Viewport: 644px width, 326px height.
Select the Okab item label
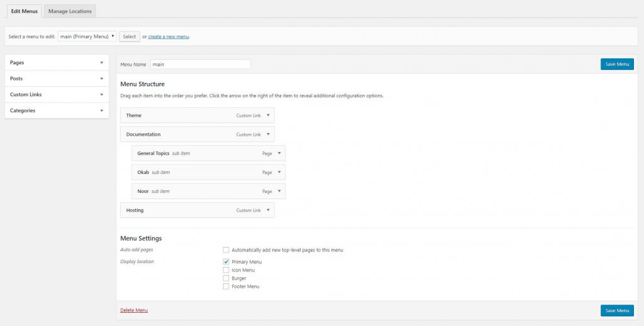(143, 172)
